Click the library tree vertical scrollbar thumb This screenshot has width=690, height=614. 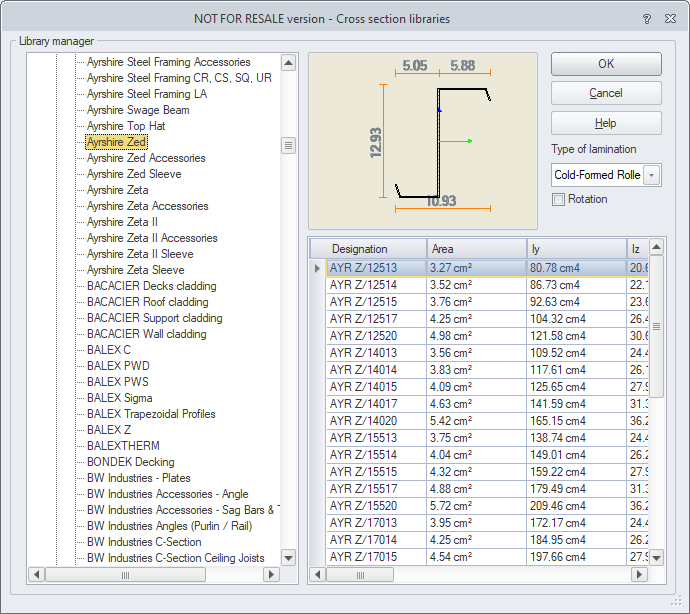pyautogui.click(x=288, y=145)
